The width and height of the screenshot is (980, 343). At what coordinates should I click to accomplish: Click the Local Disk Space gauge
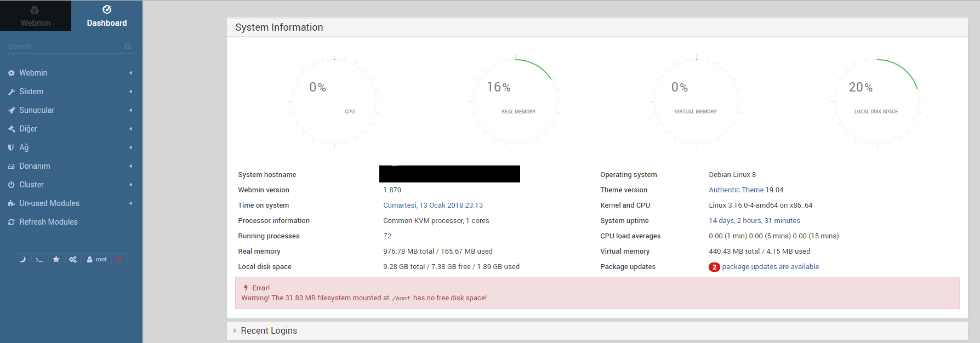coord(877,101)
